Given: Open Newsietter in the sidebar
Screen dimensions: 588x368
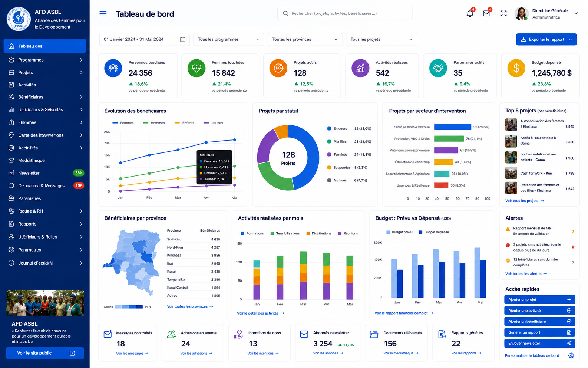Looking at the screenshot, I should [x=45, y=173].
